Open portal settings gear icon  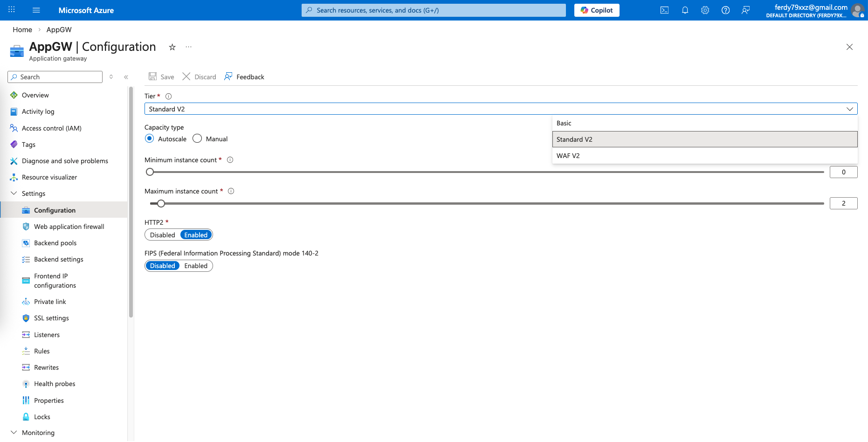click(x=705, y=10)
